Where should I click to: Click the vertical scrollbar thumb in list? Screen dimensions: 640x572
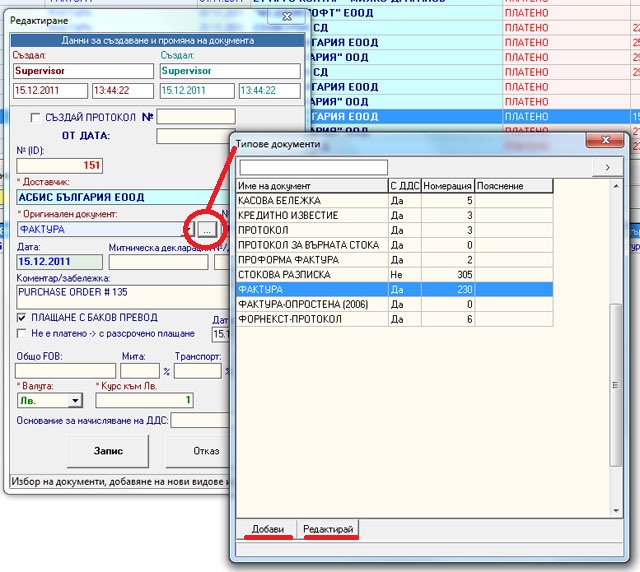[616, 385]
